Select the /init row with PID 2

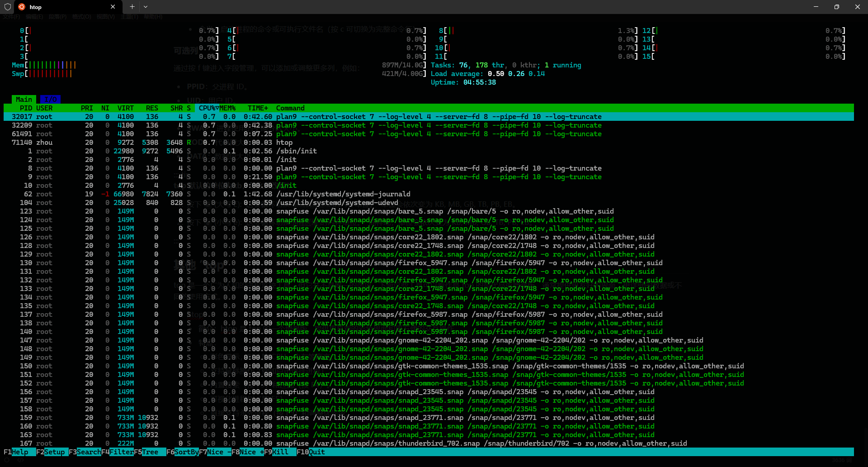[x=429, y=160]
